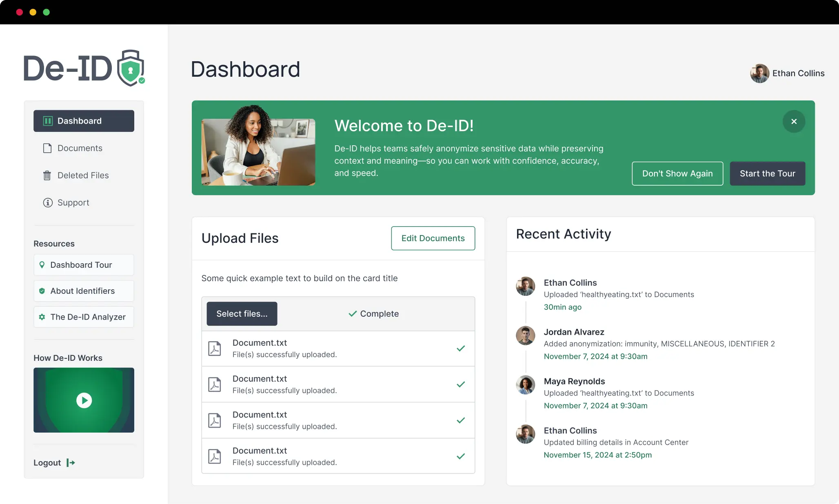The width and height of the screenshot is (839, 504).
Task: Click Start the Tour
Action: 767,173
